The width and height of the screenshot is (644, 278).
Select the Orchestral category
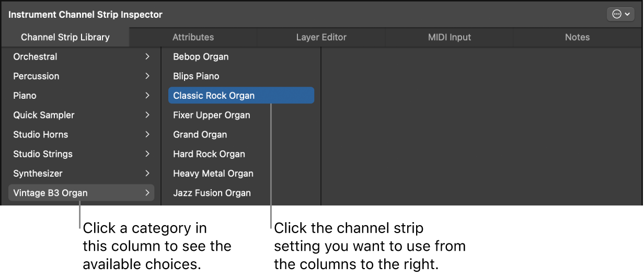tap(82, 56)
